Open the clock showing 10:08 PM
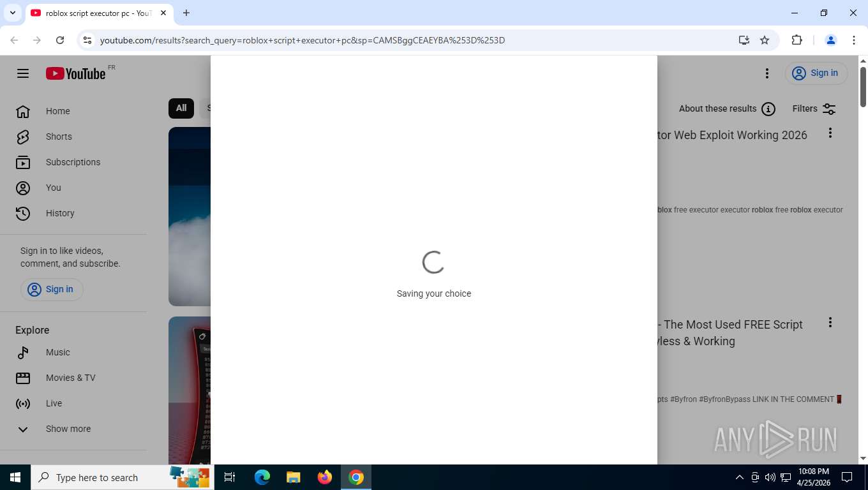The height and width of the screenshot is (490, 868). click(x=813, y=477)
